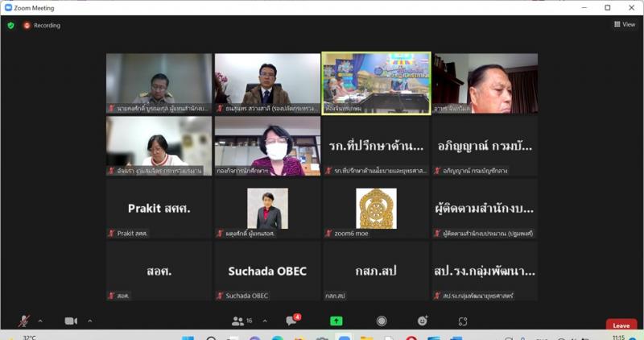Select the woman with glasses writing video tile
The height and width of the screenshot is (340, 644).
[159, 146]
